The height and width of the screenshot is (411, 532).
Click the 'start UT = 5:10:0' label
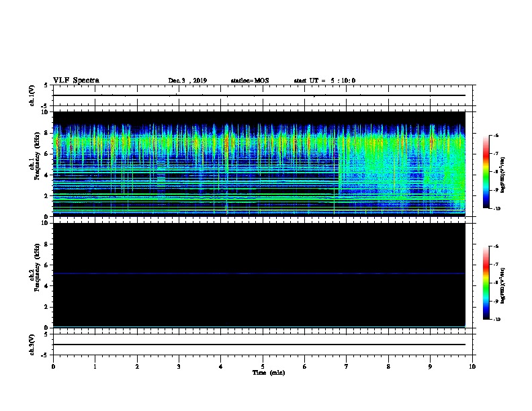click(x=324, y=81)
